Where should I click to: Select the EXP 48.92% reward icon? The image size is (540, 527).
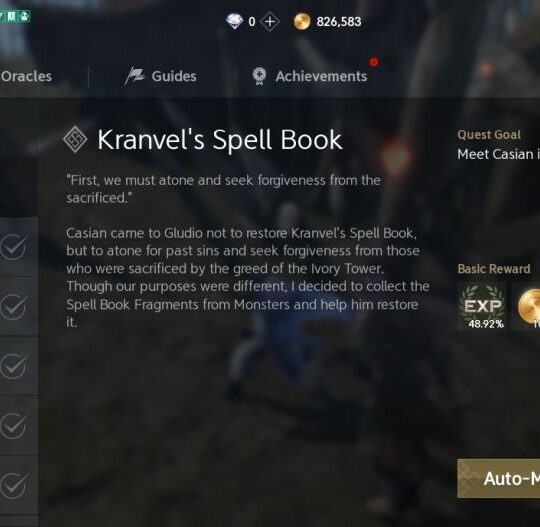pyautogui.click(x=482, y=307)
